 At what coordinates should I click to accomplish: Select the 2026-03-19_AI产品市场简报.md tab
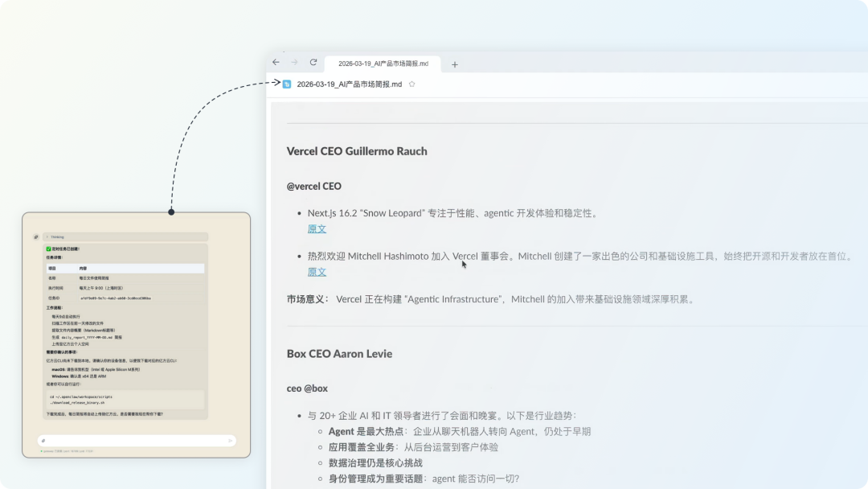coord(383,64)
